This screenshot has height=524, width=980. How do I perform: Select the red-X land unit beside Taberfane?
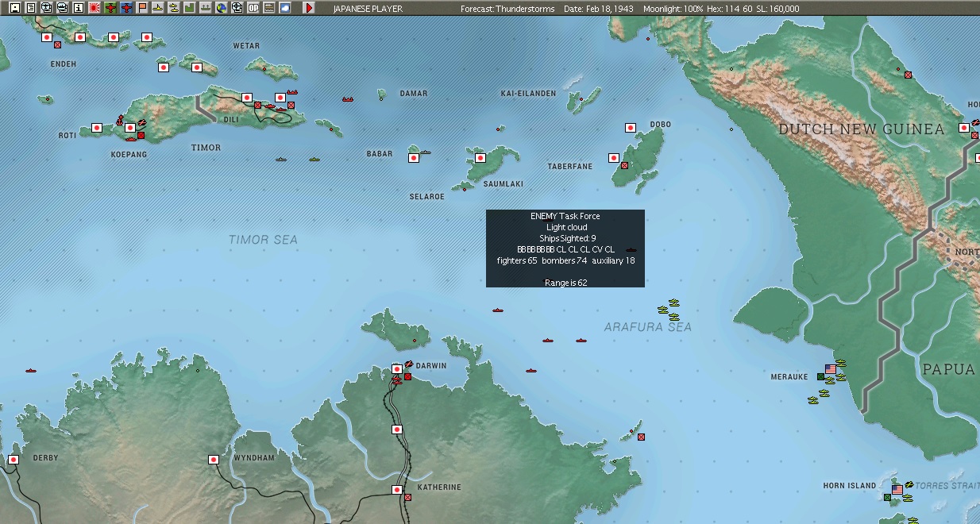[x=624, y=166]
